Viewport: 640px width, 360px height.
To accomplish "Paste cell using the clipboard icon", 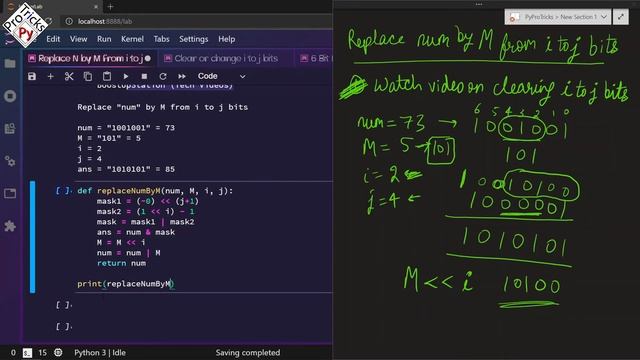I will click(107, 76).
